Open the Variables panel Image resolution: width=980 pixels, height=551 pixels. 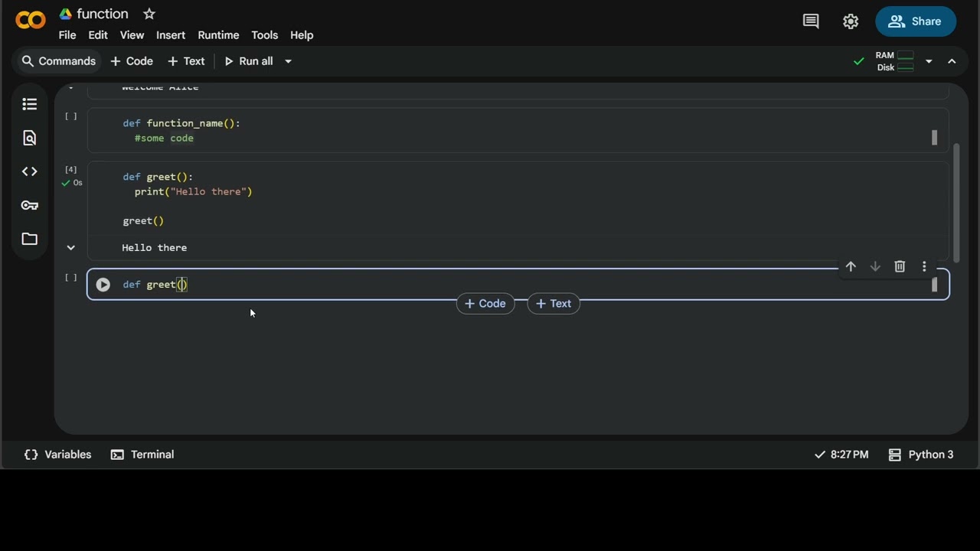pos(58,455)
